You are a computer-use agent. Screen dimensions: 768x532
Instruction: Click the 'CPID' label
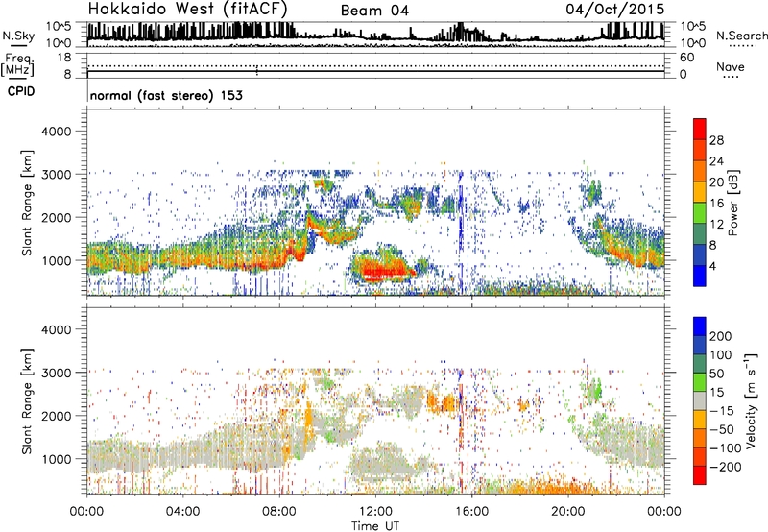21,91
